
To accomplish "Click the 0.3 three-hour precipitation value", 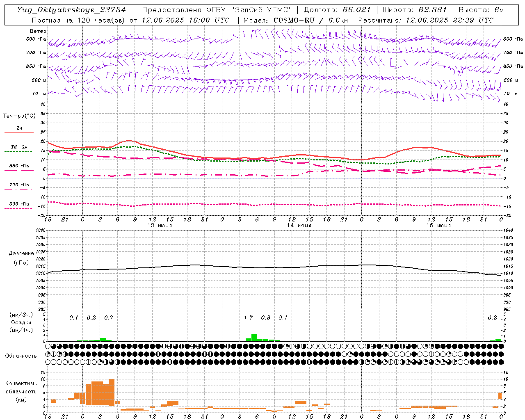I will 492,318.
